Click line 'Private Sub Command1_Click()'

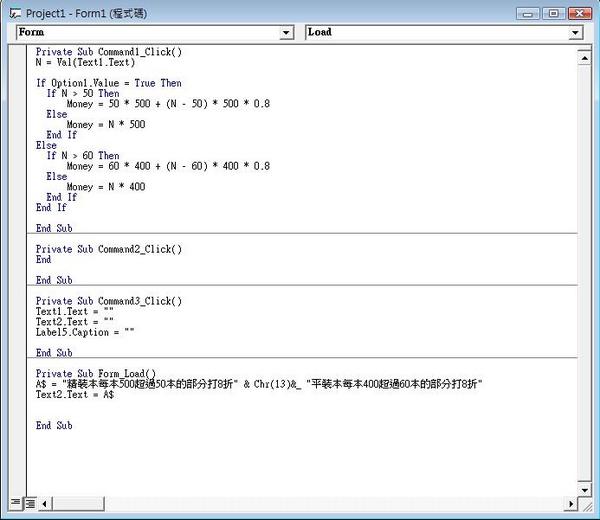click(109, 52)
